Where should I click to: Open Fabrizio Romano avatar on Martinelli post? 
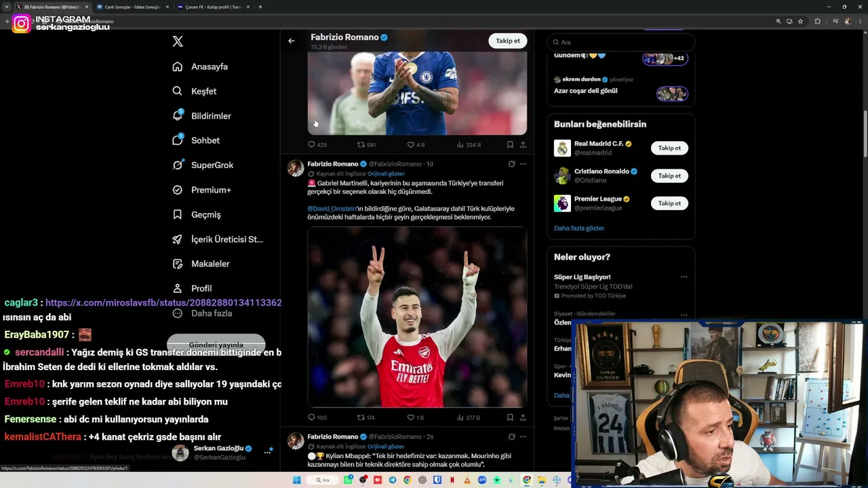296,168
